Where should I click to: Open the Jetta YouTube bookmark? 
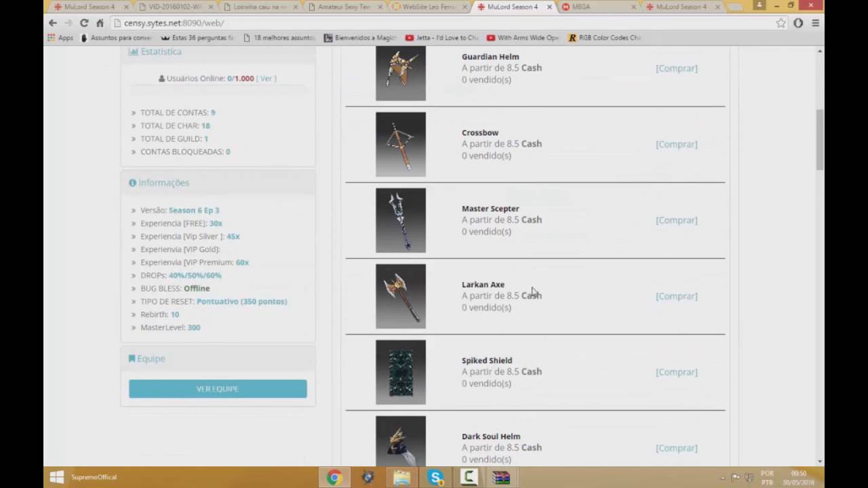click(441, 38)
